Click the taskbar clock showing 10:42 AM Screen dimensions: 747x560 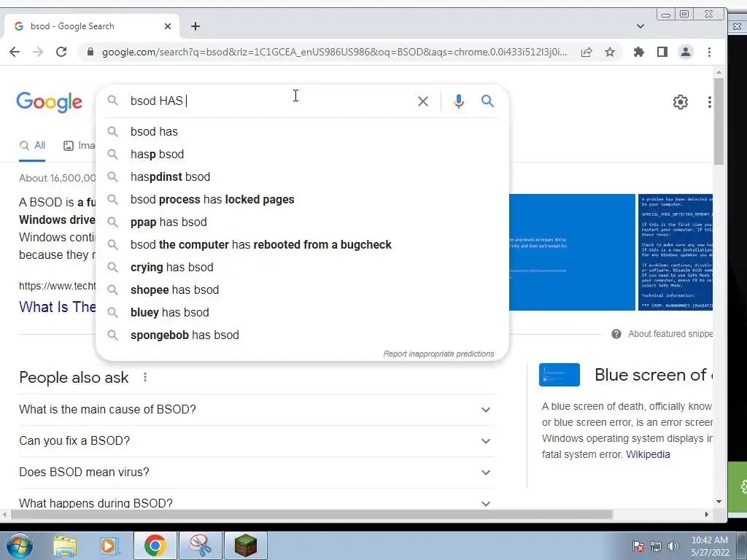(710, 546)
